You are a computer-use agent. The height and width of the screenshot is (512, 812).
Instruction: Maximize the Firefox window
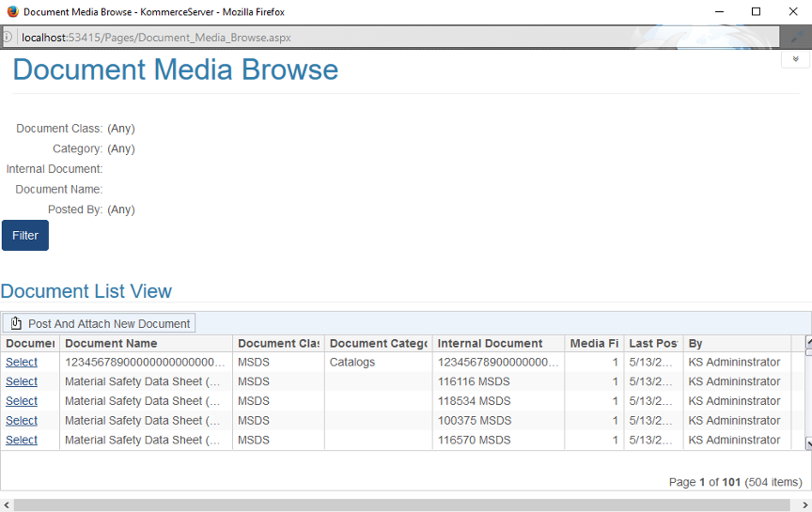click(756, 12)
